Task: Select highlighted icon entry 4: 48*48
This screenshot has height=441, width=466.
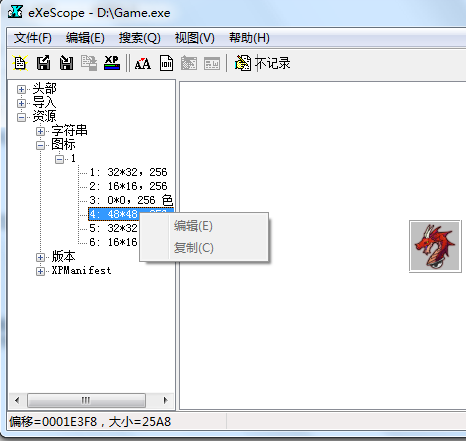Action: 114,214
